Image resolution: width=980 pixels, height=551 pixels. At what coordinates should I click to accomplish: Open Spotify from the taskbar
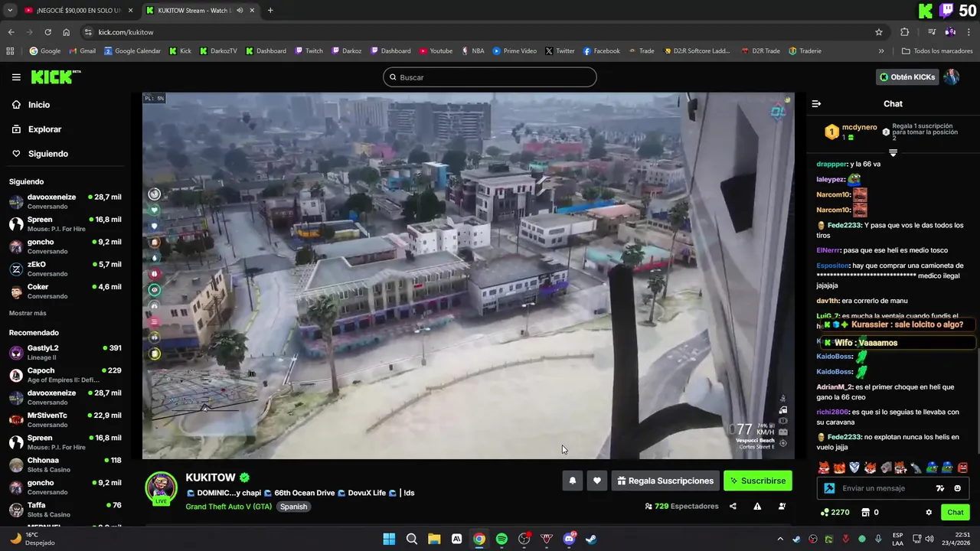(501, 539)
